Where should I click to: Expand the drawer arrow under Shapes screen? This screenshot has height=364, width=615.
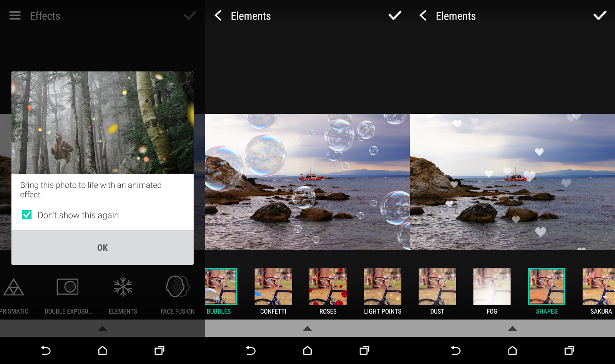512,328
